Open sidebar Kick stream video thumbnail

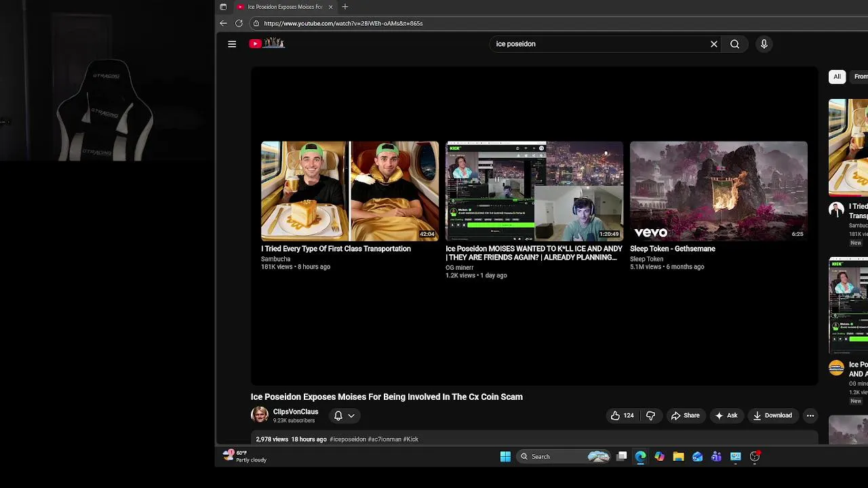(x=848, y=306)
